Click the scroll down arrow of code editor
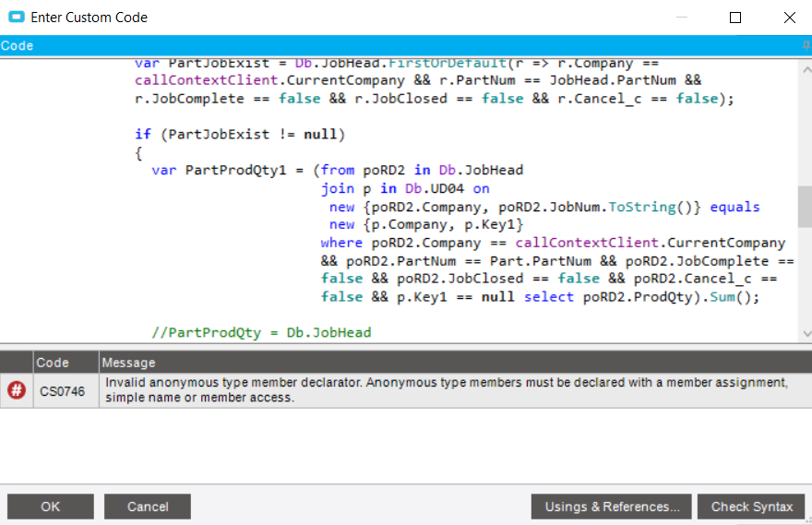 click(806, 333)
